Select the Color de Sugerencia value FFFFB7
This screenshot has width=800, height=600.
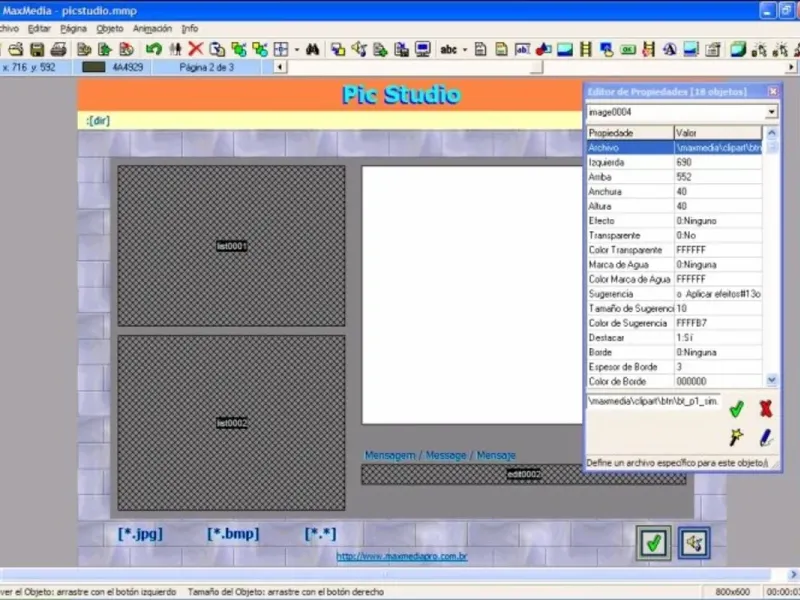(x=717, y=323)
